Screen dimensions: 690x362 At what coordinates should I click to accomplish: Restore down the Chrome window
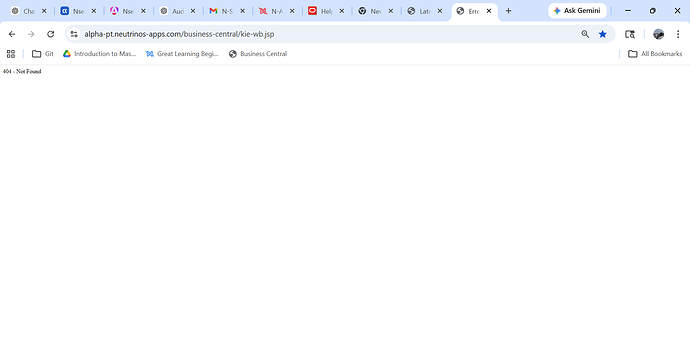[x=653, y=11]
